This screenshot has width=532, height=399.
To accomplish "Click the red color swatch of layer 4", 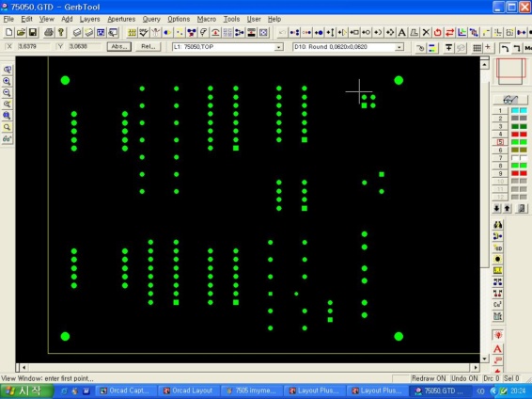I will click(519, 135).
